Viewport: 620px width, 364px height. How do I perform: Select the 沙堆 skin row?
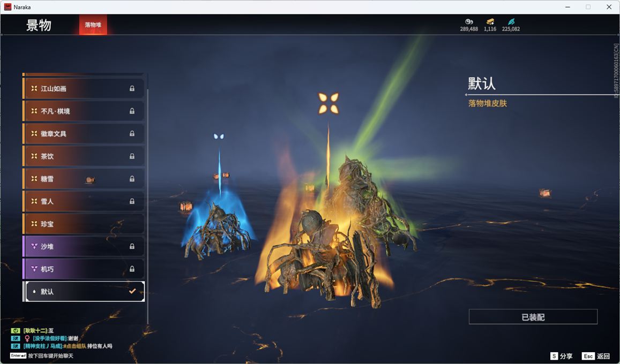pyautogui.click(x=84, y=246)
